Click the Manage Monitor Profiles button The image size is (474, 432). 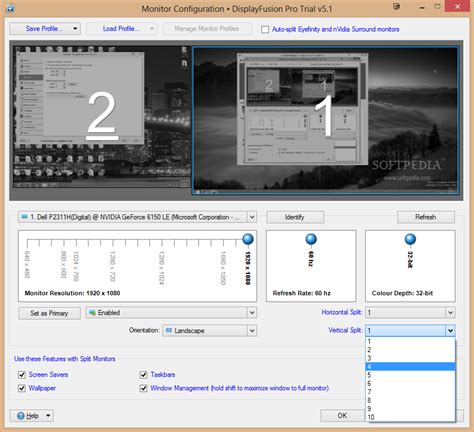(207, 29)
